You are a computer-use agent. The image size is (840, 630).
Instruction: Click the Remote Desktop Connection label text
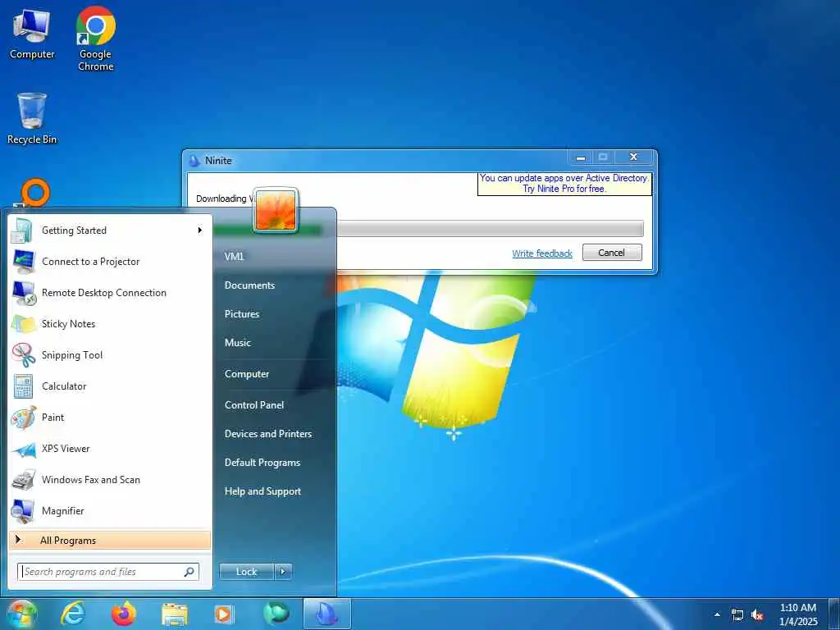[x=104, y=293]
